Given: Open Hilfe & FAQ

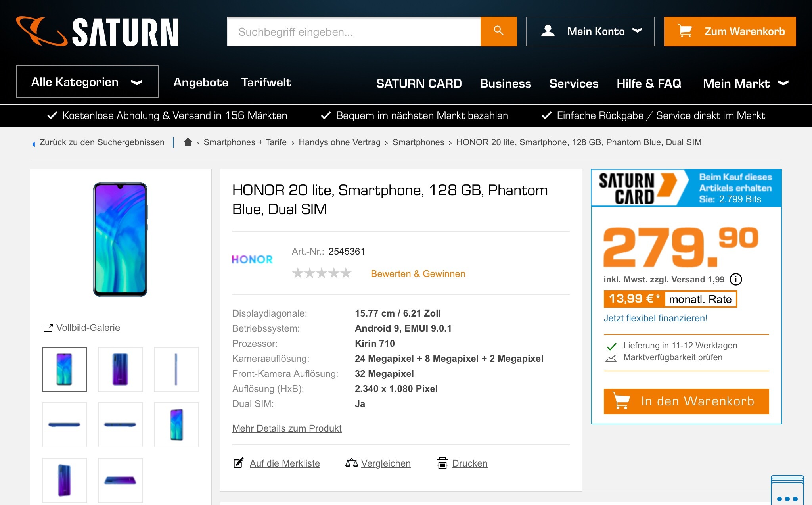Looking at the screenshot, I should [x=649, y=83].
